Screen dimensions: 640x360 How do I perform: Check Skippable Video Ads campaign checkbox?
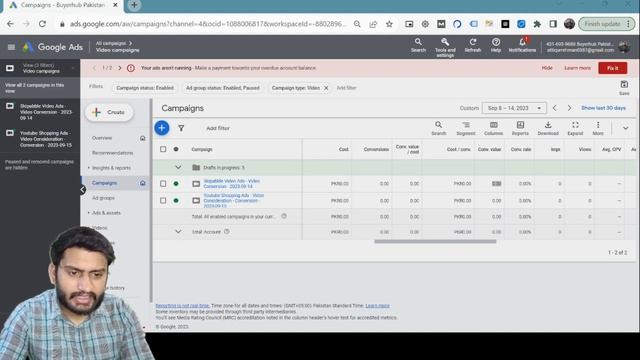coord(163,184)
